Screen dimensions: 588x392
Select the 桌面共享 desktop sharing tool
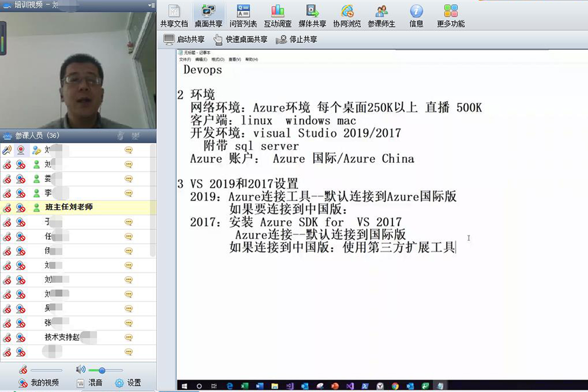pyautogui.click(x=208, y=15)
